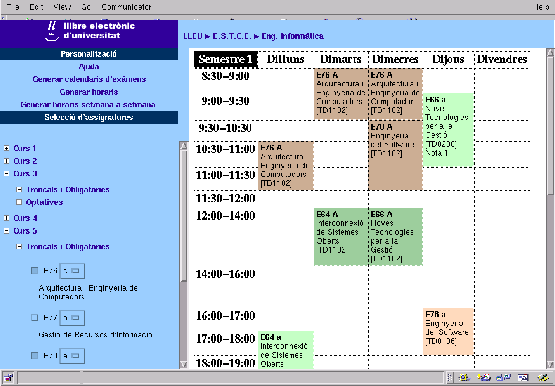Click scroll-down arrow of subject list frame

pos(183,364)
